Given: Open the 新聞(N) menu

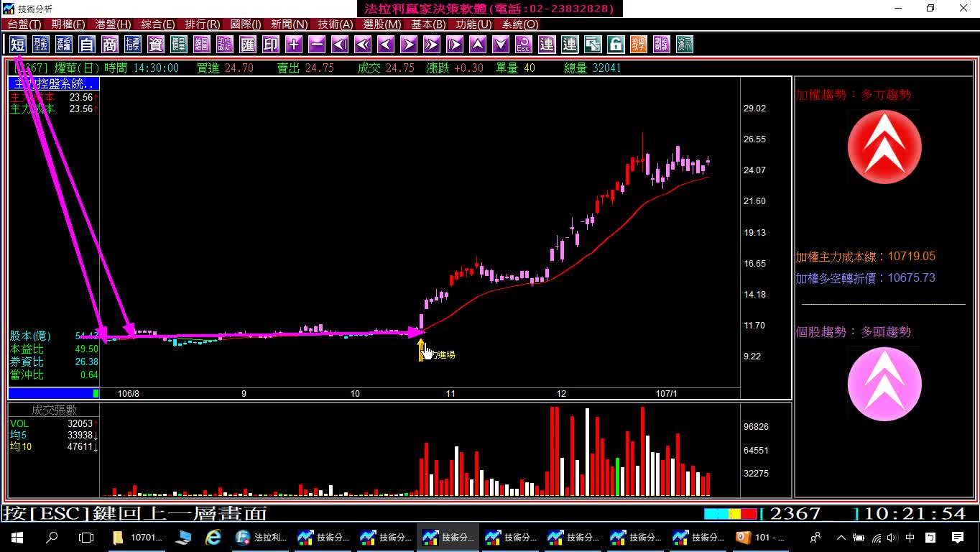Looking at the screenshot, I should [x=290, y=24].
